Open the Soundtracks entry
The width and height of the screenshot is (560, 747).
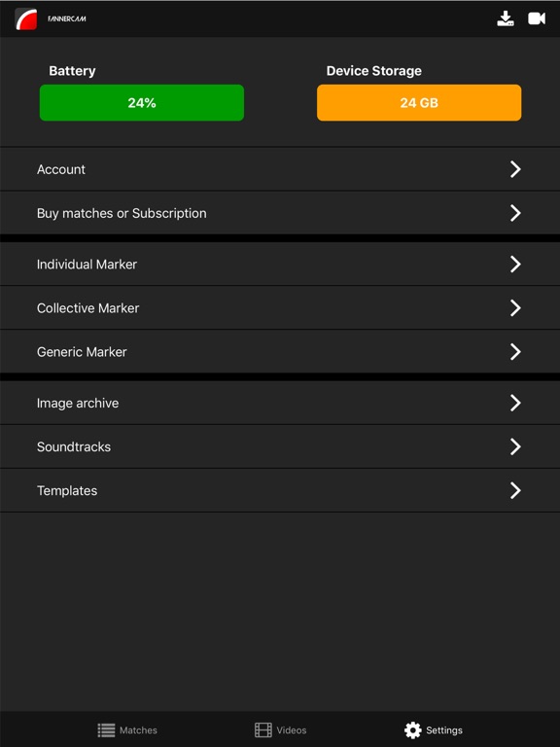pyautogui.click(x=280, y=446)
